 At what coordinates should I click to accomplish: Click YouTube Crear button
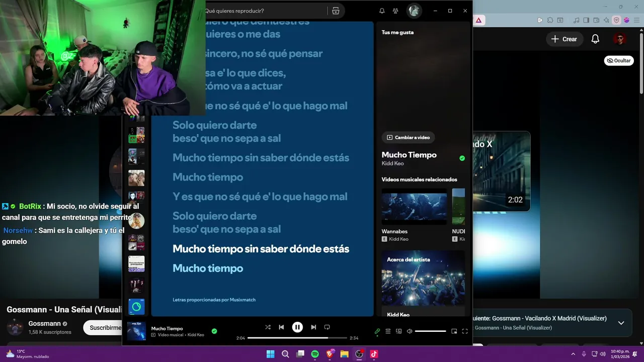tap(564, 39)
